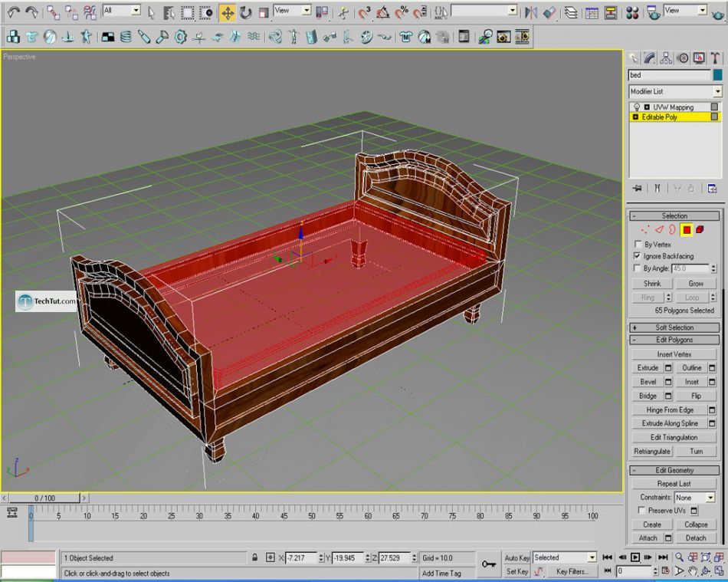Viewport: 728px width, 582px height.
Task: Toggle the UVW Mapping lightbulb visibility
Action: pyautogui.click(x=637, y=107)
